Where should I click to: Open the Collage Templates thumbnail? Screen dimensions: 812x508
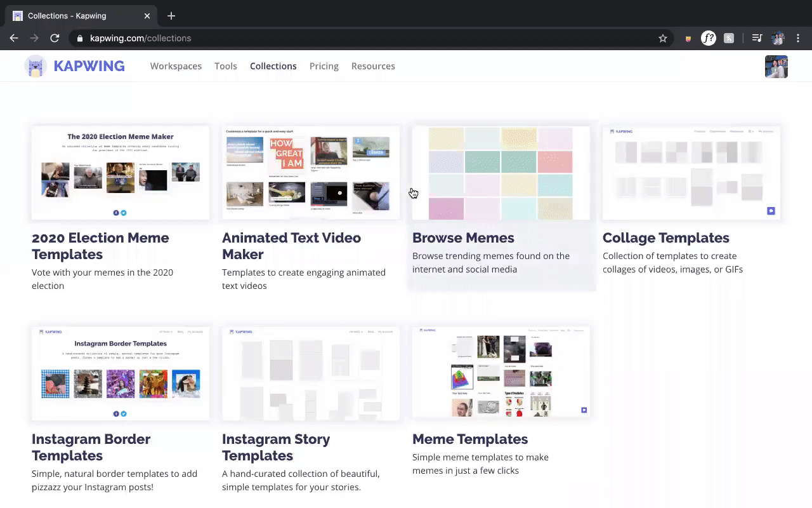click(691, 173)
